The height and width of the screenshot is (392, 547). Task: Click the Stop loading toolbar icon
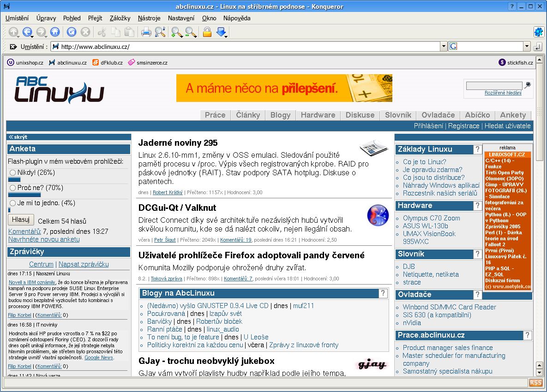[85, 32]
